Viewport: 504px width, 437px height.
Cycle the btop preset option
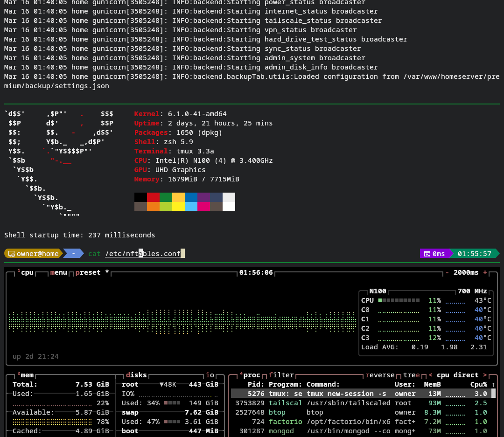click(x=88, y=272)
